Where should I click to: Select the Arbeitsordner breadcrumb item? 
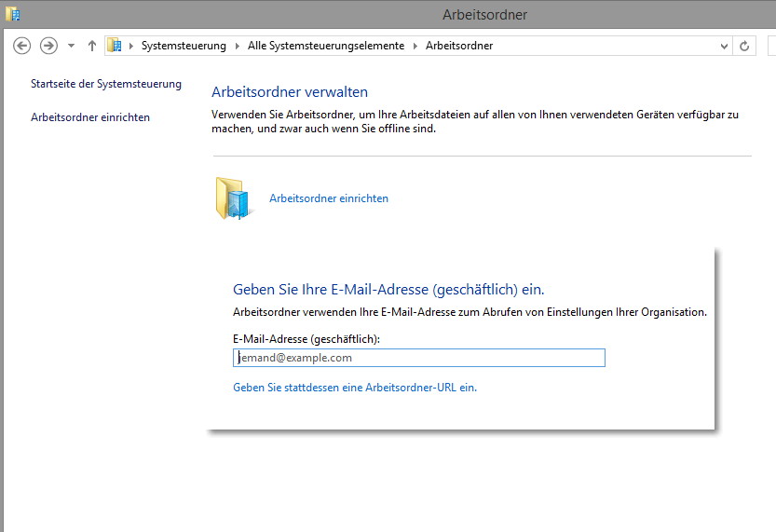point(459,46)
